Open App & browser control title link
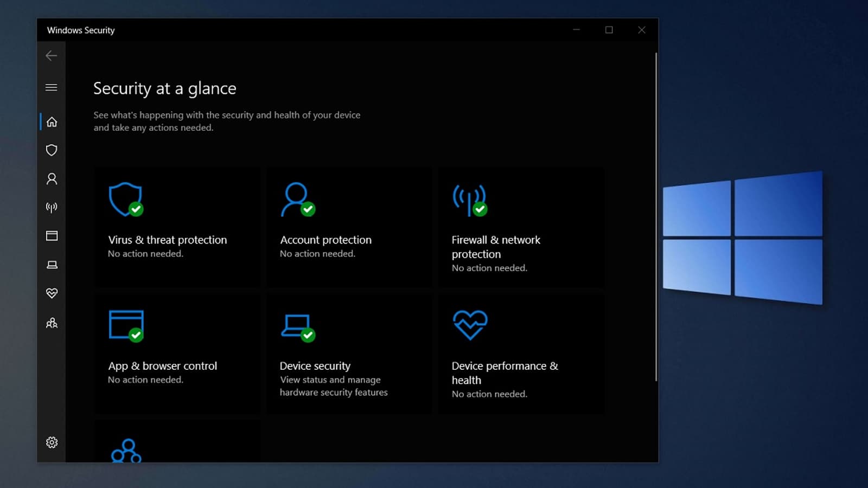Image resolution: width=868 pixels, height=488 pixels. (x=163, y=366)
